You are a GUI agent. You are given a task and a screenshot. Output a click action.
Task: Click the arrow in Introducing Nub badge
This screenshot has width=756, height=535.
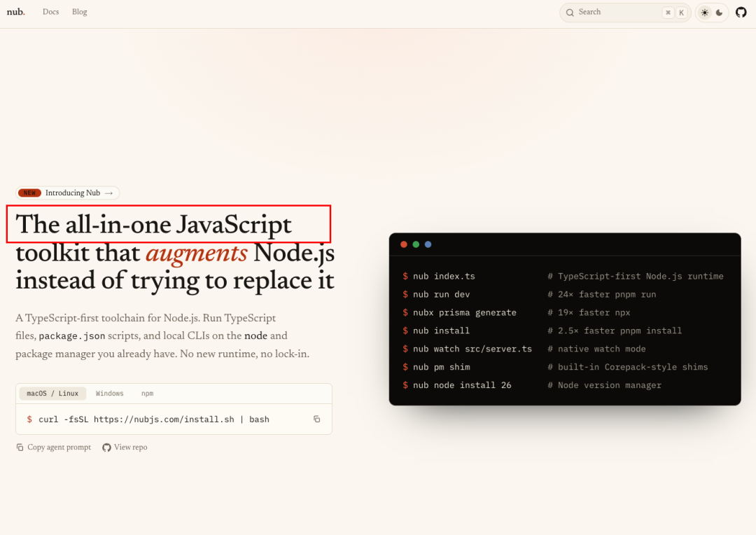pyautogui.click(x=109, y=193)
